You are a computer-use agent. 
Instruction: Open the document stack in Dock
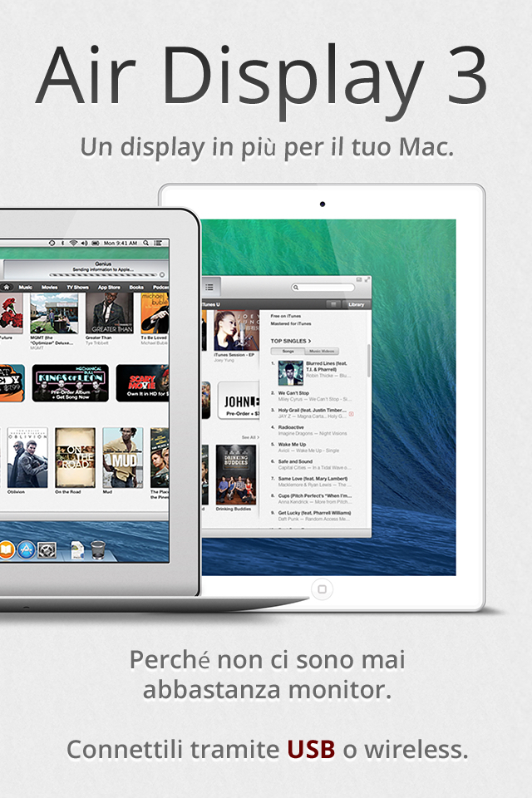pos(77,550)
